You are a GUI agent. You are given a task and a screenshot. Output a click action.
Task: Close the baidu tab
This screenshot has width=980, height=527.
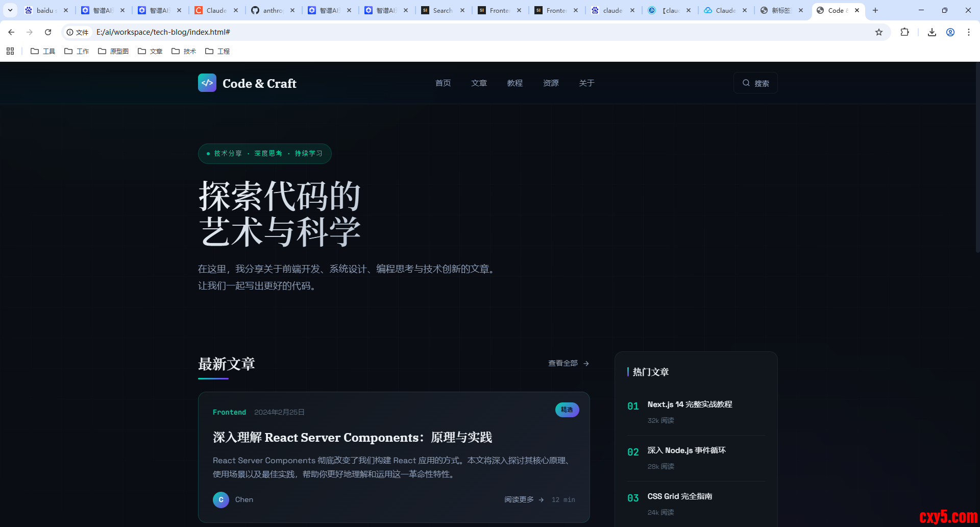coord(66,10)
